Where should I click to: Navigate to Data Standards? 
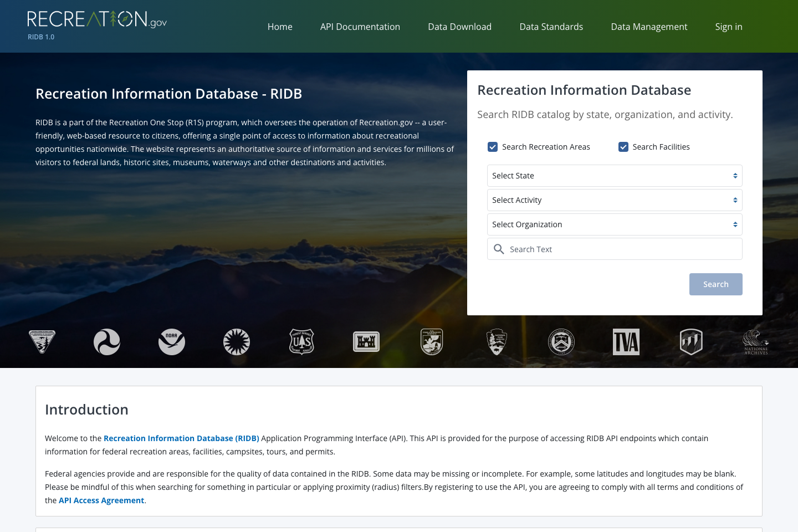(x=551, y=27)
